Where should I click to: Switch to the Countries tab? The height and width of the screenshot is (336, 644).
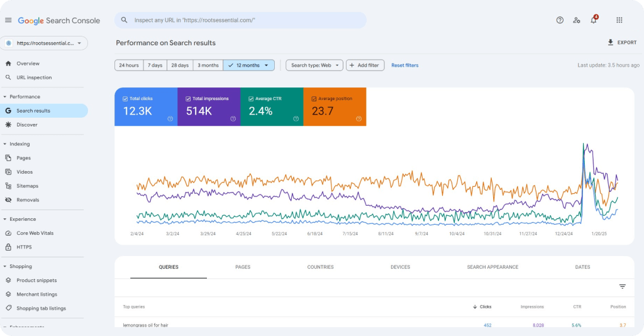[320, 267]
